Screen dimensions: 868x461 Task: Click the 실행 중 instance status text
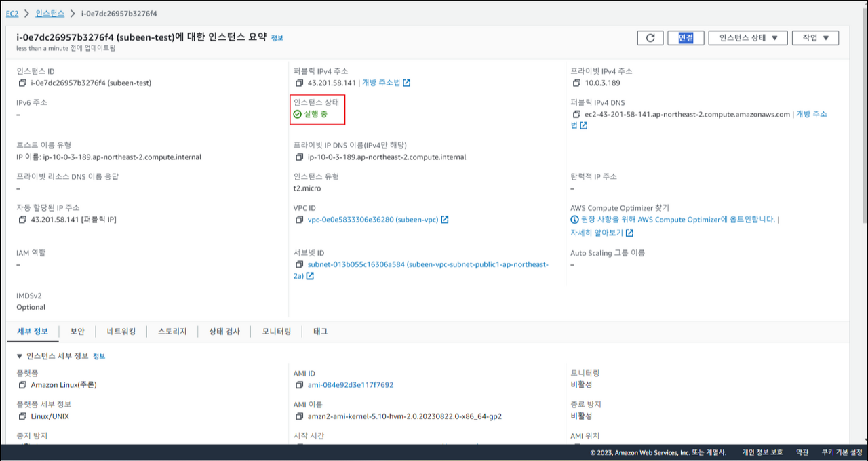(316, 115)
